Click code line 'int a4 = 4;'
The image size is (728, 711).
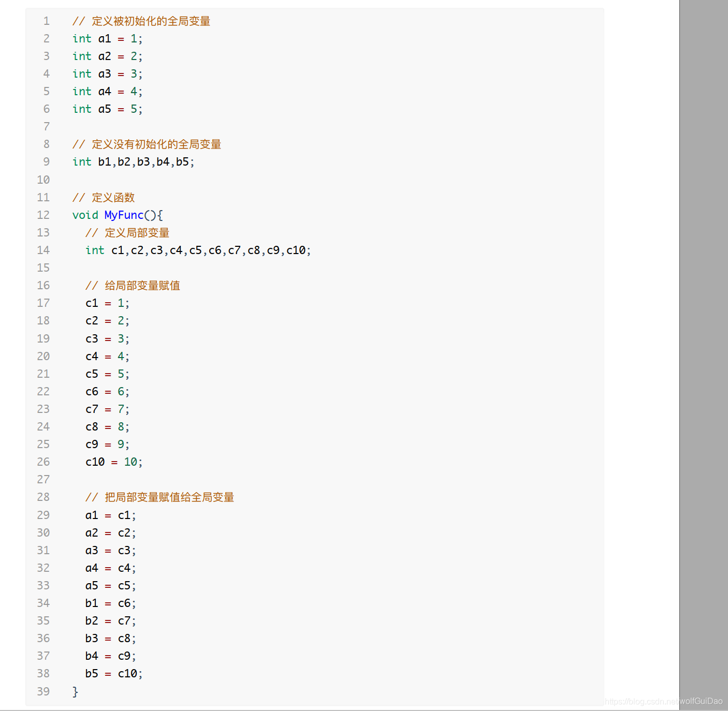[108, 92]
